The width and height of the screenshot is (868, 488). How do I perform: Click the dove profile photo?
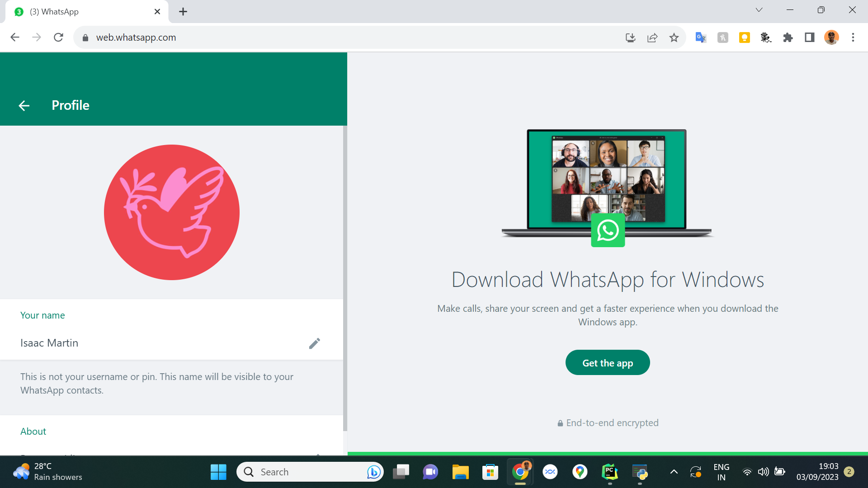point(172,212)
